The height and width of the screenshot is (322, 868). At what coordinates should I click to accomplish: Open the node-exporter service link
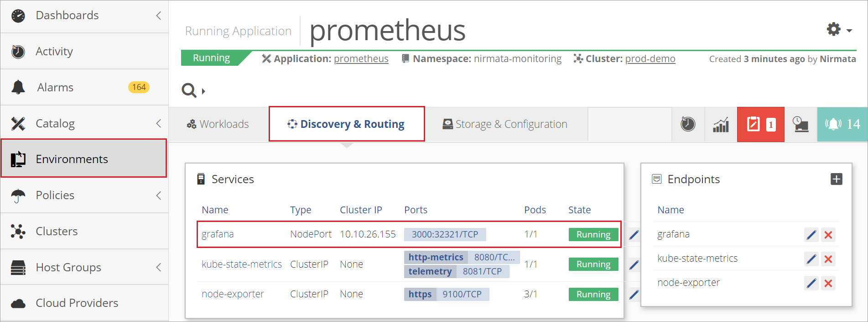click(233, 294)
